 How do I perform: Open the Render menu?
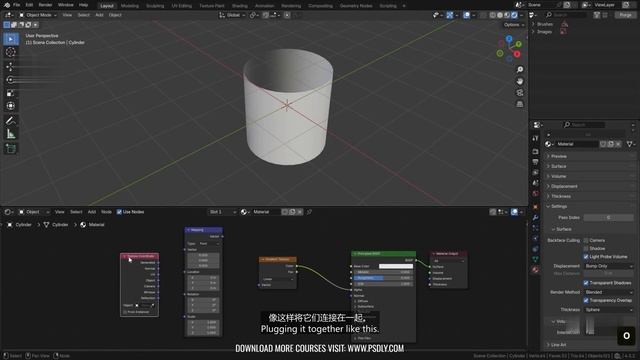tap(45, 5)
